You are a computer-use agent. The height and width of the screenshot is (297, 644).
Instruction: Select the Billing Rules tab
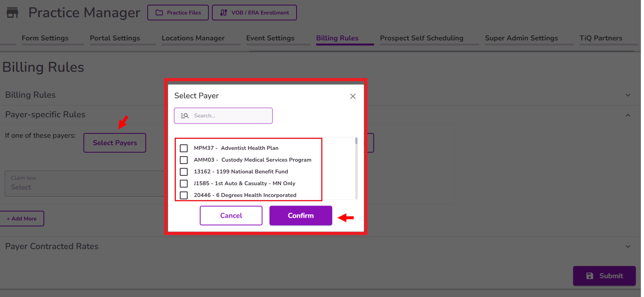[x=337, y=38]
